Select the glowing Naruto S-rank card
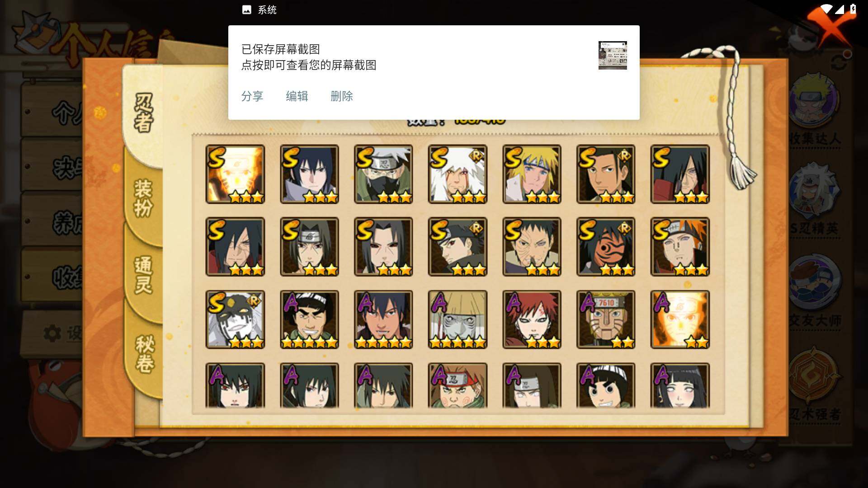Image resolution: width=868 pixels, height=488 pixels. 235,174
